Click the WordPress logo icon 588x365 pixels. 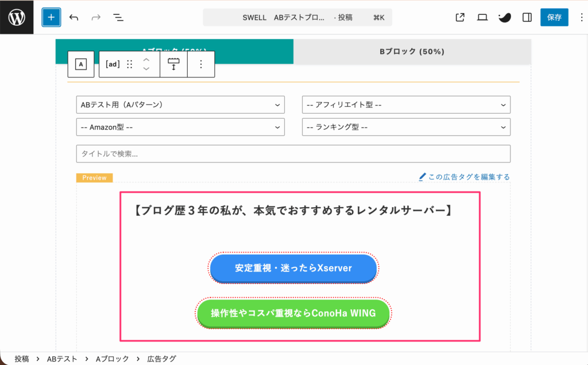pyautogui.click(x=16, y=16)
